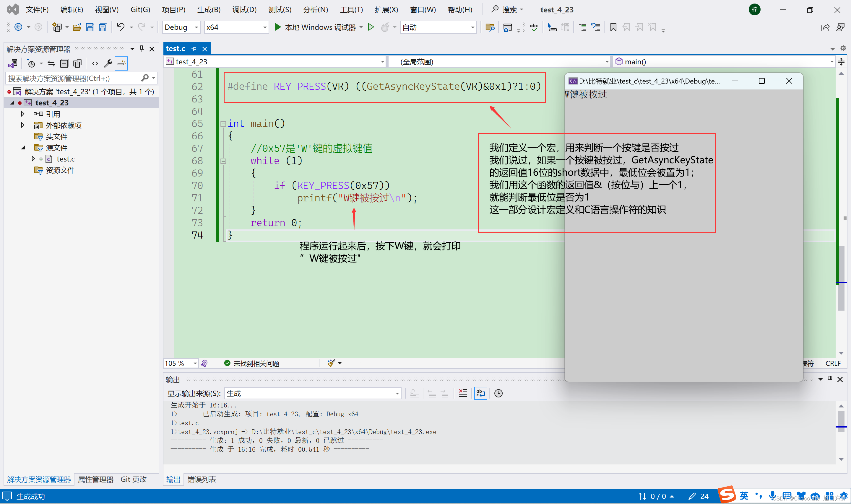Click the bookmark toggle icon

click(x=613, y=27)
